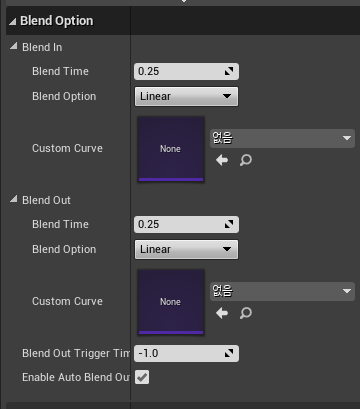Open Blend In Blend Option Linear dropdown
Viewport: 360px width, 409px height.
[186, 97]
